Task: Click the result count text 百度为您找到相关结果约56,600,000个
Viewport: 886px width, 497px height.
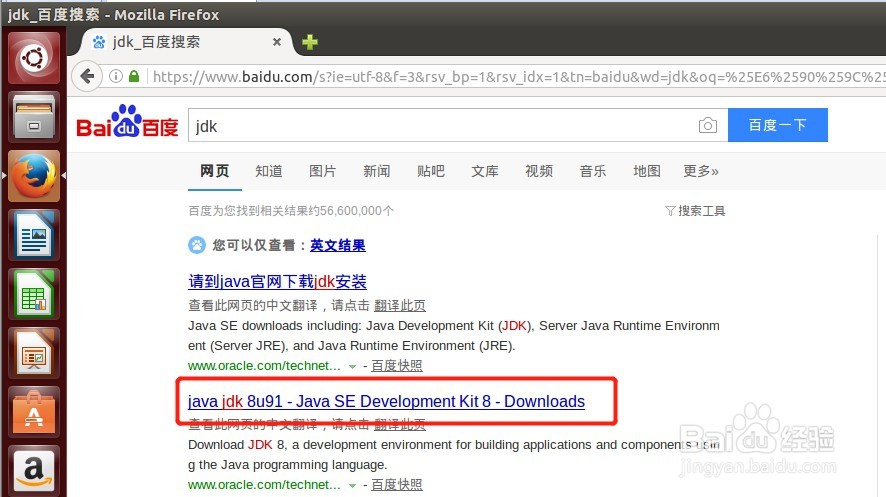Action: 291,211
